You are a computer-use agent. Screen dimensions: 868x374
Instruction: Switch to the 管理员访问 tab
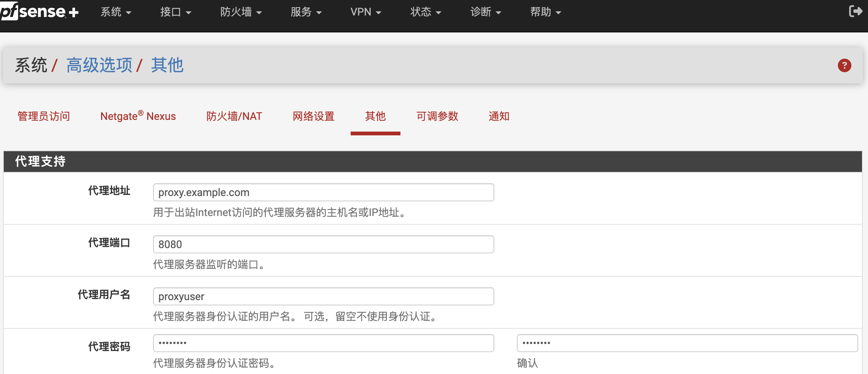[x=44, y=116]
